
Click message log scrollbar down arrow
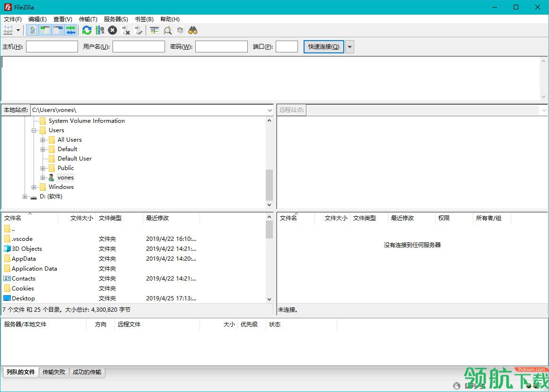click(543, 97)
